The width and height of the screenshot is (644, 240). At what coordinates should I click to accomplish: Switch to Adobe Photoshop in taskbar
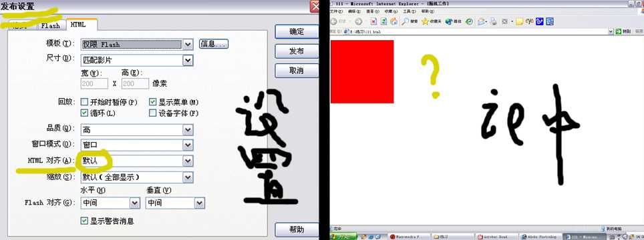(540, 237)
